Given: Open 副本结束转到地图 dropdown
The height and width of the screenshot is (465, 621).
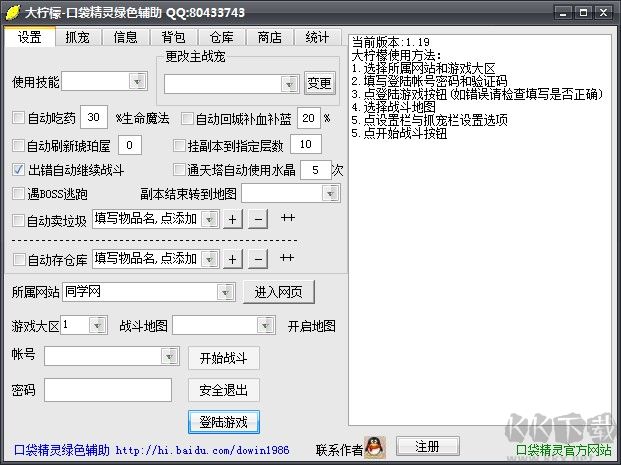Looking at the screenshot, I should [330, 194].
